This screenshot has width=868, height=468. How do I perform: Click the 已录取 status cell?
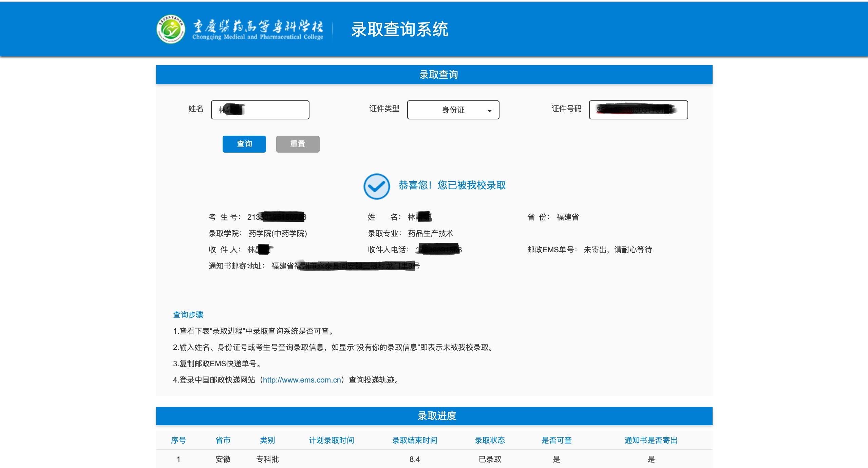click(490, 459)
